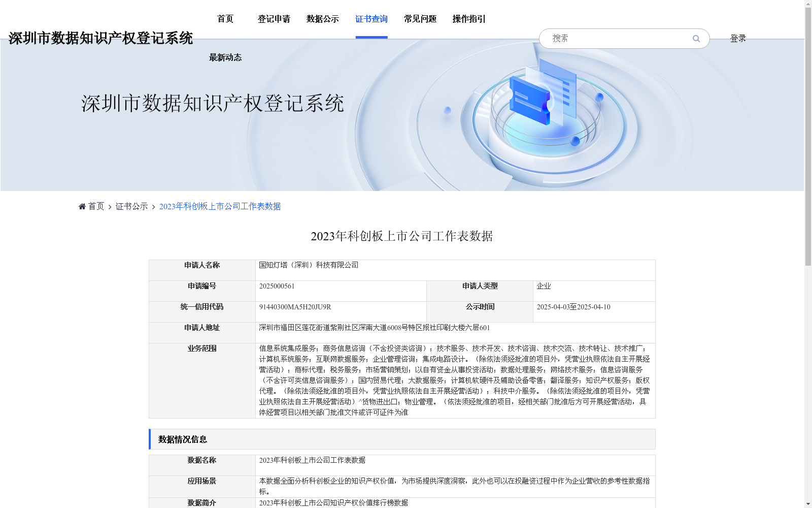Open the 操作指引 menu item
The image size is (812, 508).
(x=469, y=19)
